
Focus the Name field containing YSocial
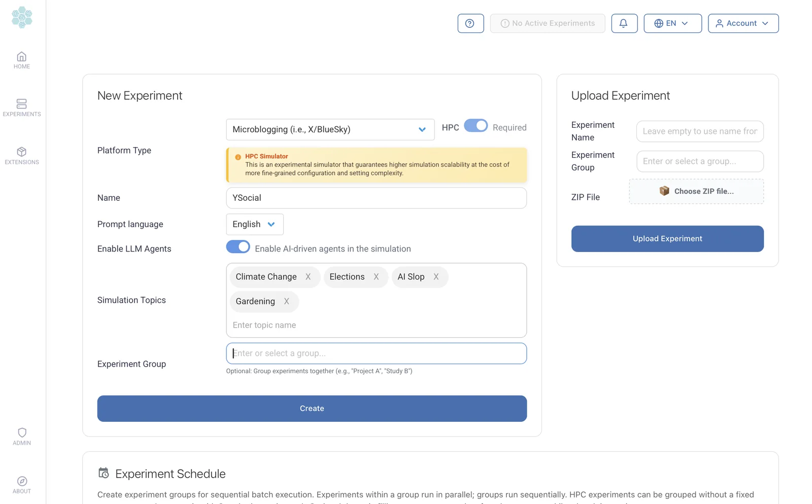[x=377, y=198]
